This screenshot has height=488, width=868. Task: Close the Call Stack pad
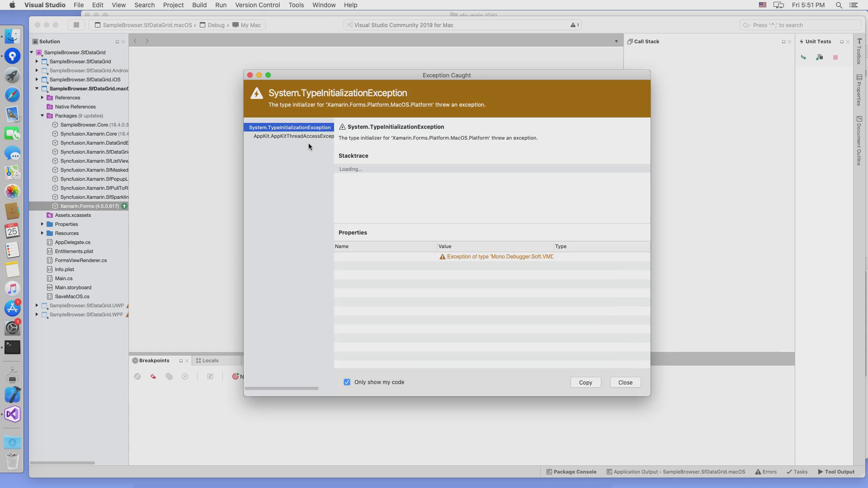coord(789,42)
